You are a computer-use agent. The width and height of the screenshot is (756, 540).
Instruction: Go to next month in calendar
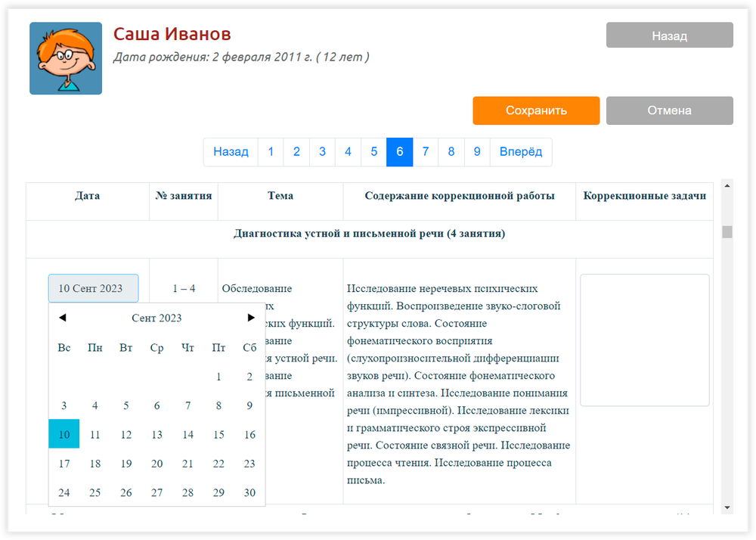click(x=251, y=318)
